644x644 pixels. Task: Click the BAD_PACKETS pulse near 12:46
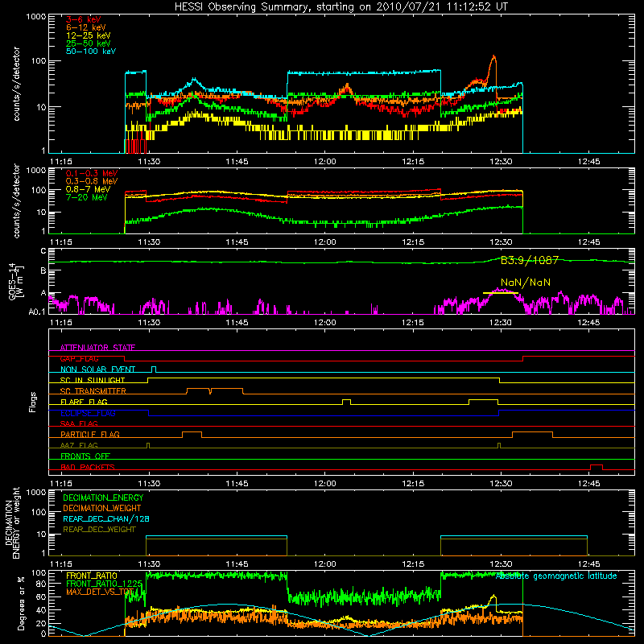596,467
